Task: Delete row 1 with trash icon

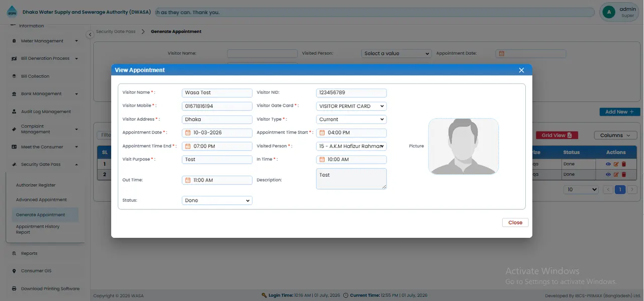Action: (x=624, y=164)
